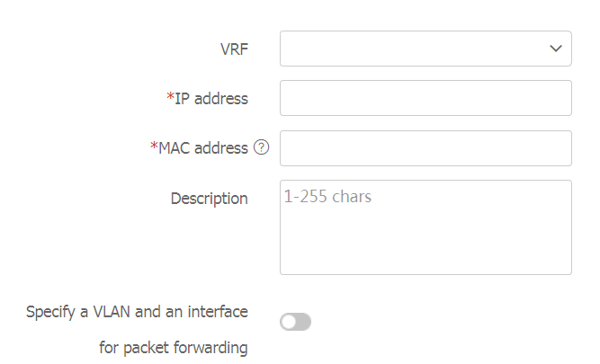This screenshot has width=600, height=364.
Task: Click the VRF field label
Action: [234, 49]
